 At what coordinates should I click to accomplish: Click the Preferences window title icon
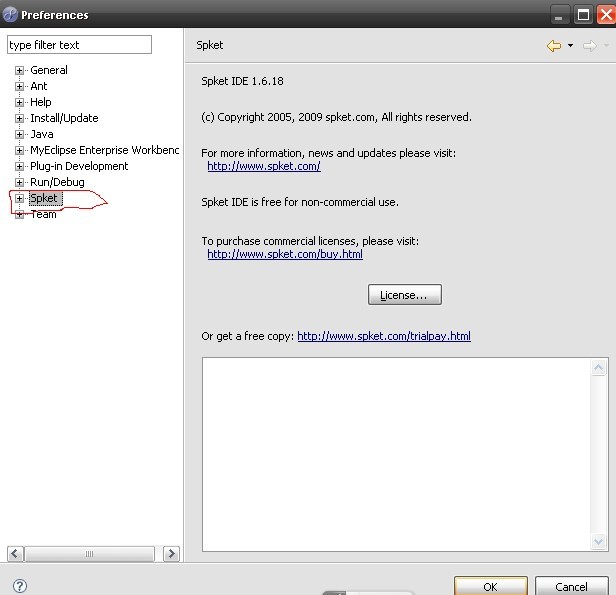pyautogui.click(x=10, y=15)
